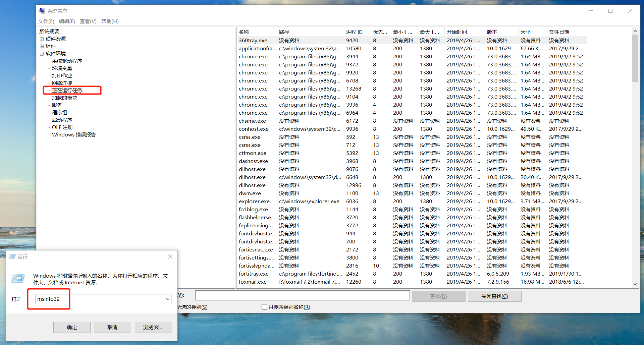Minimize the System Information window
Image resolution: width=644 pixels, height=345 pixels.
(x=591, y=11)
